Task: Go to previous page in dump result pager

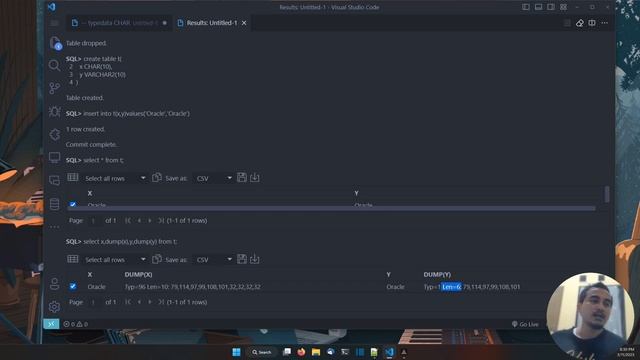Action: [139, 302]
